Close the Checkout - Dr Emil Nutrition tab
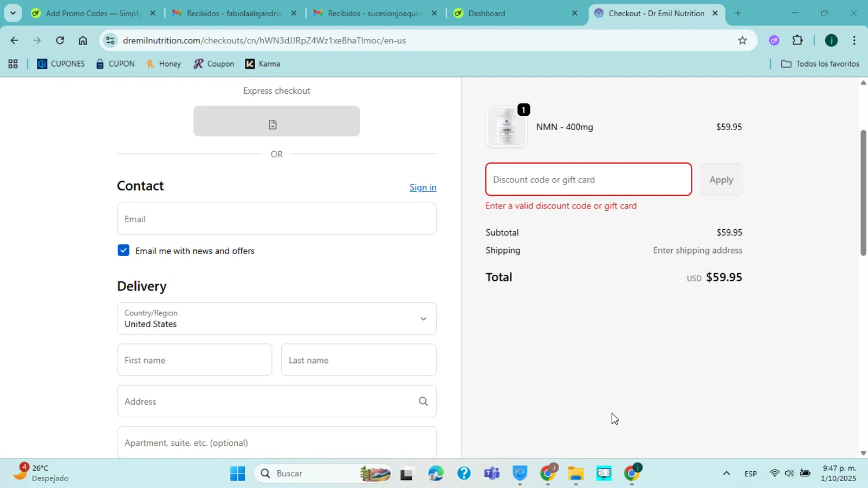868x488 pixels. coord(715,13)
